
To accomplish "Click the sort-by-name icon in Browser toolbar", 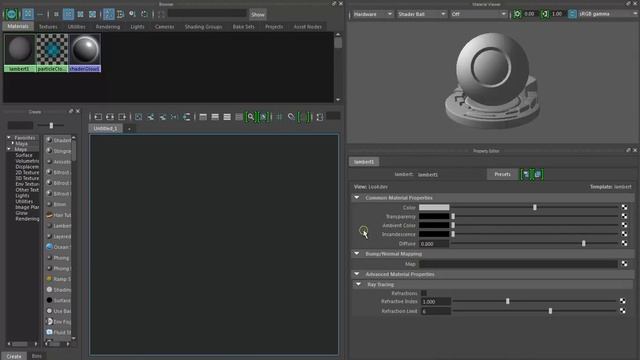I will click(x=109, y=14).
